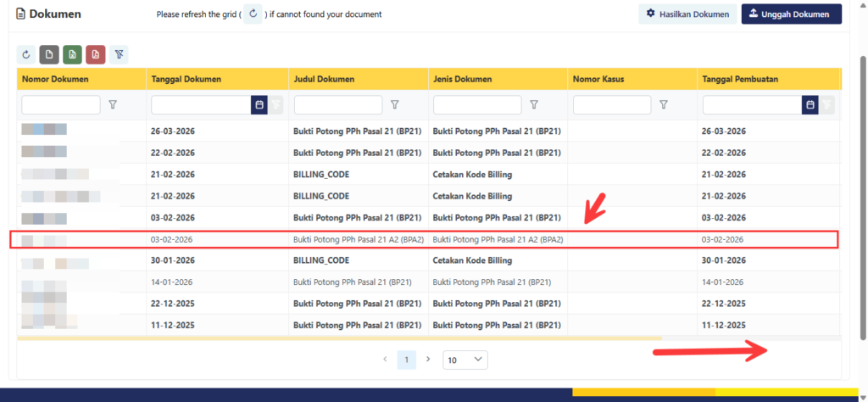Screen dimensions: 868x402
Task: Click the grid refresh icon in the toolbar
Action: 27,54
